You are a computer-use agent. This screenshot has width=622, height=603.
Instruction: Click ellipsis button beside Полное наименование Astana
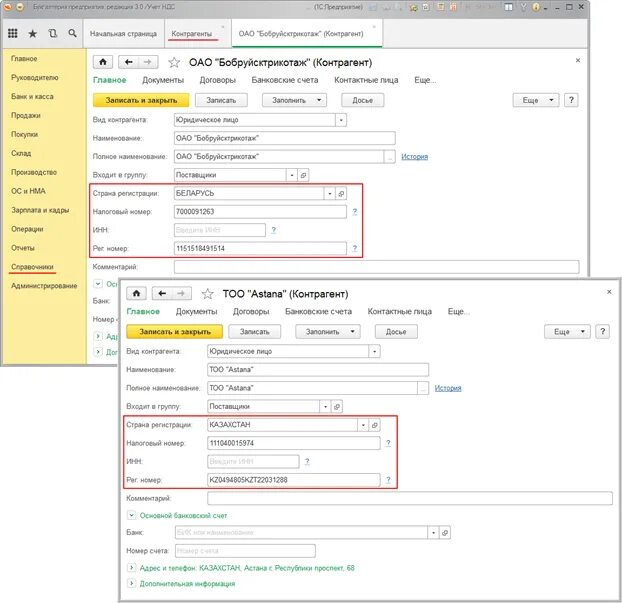(x=423, y=388)
